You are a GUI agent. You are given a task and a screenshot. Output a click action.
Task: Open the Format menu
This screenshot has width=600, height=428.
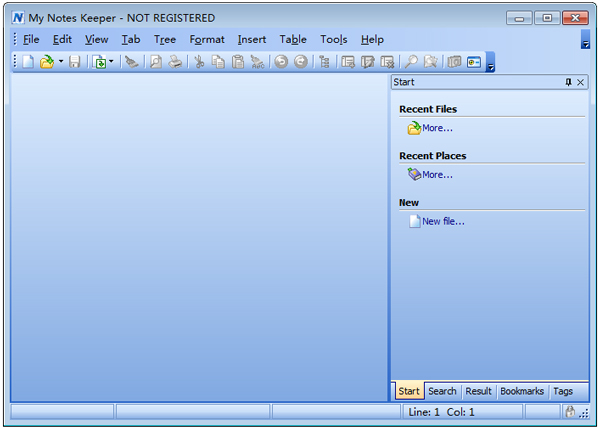point(207,40)
